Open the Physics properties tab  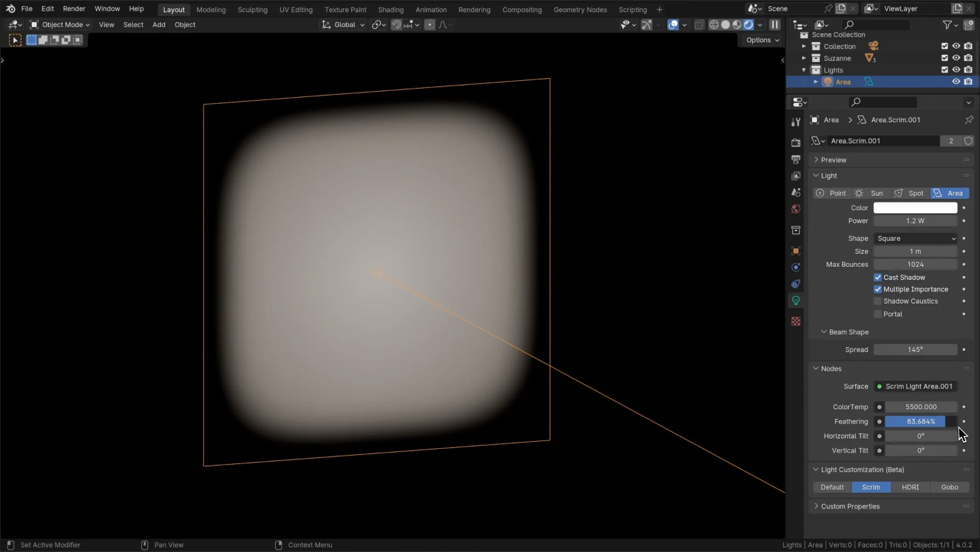pyautogui.click(x=796, y=267)
